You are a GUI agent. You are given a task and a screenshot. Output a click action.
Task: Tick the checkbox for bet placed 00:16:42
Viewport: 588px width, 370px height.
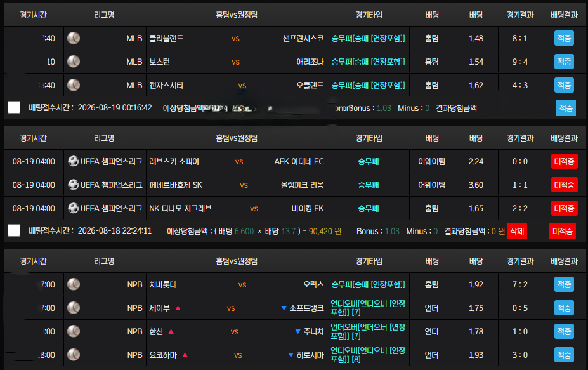[x=14, y=107]
